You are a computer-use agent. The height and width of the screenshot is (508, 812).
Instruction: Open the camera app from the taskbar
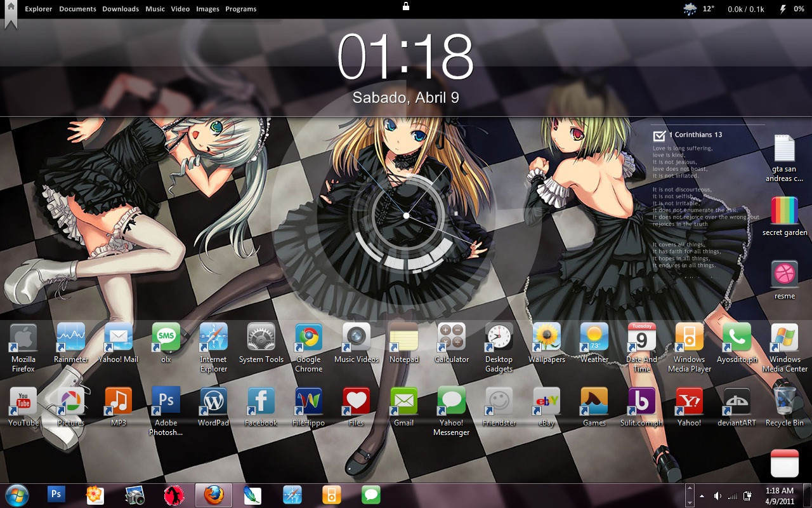[135, 495]
